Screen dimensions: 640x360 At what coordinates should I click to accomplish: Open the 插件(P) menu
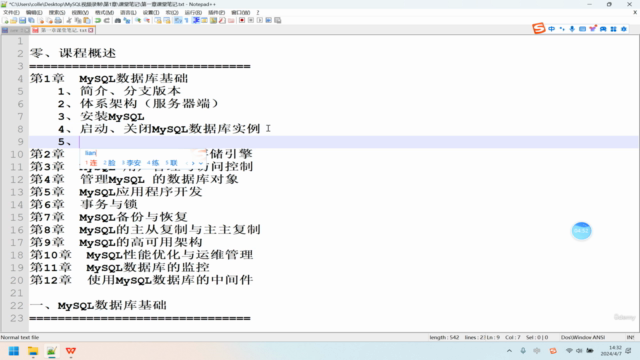coord(216,13)
